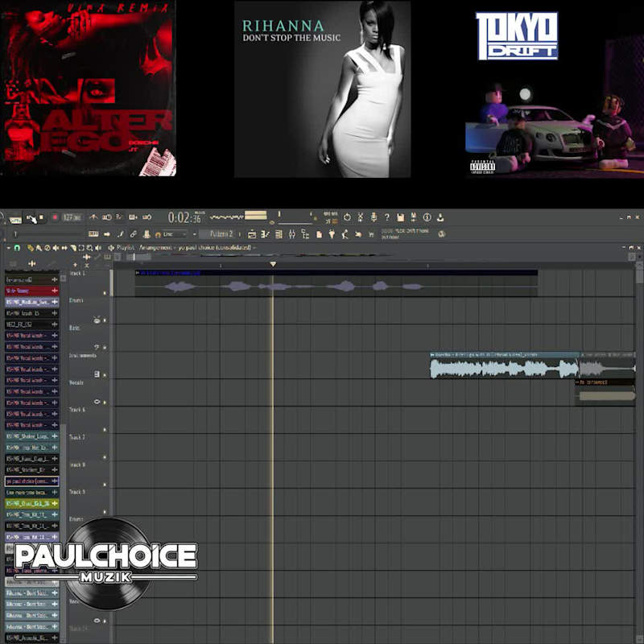644x644 pixels.
Task: Click the playhead marker on timeline
Action: click(273, 265)
